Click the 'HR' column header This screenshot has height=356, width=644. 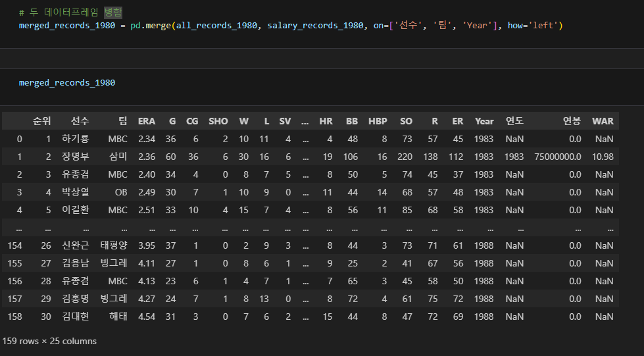[x=326, y=121]
